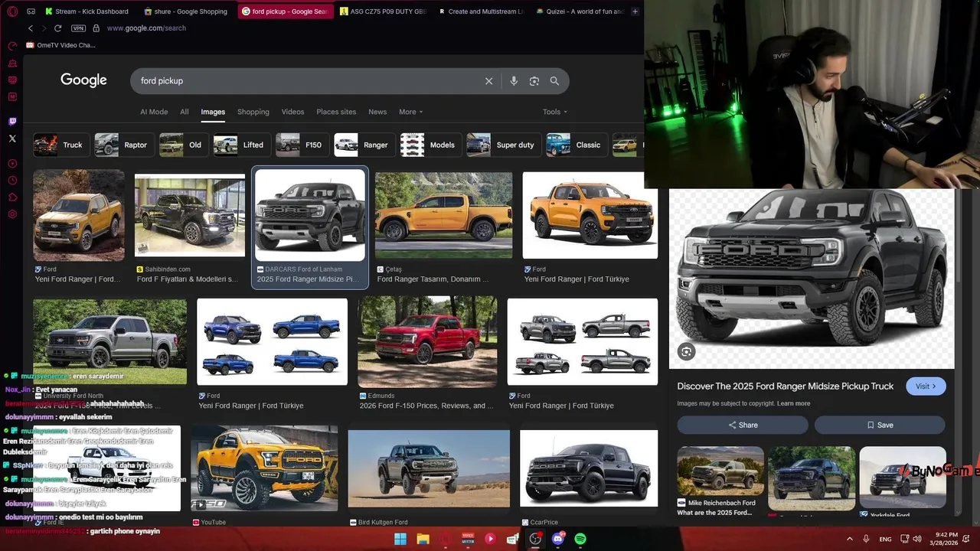Screen dimensions: 980x551
Task: Switch to the News tab
Action: tap(377, 112)
